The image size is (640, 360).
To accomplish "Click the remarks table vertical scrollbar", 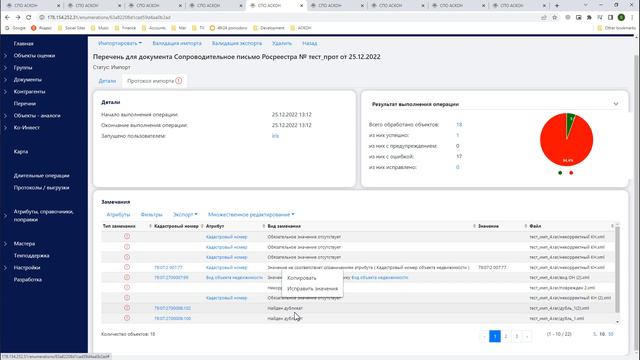I will 617,269.
